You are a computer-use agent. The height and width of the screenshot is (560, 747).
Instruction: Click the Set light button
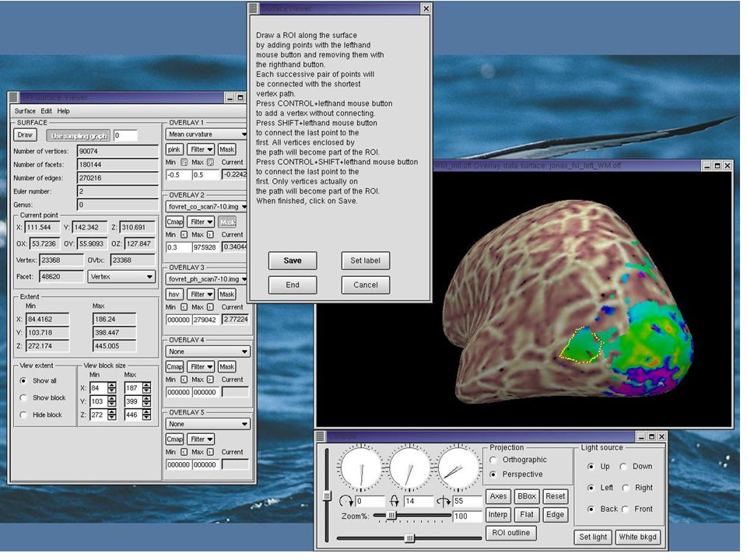coord(593,537)
